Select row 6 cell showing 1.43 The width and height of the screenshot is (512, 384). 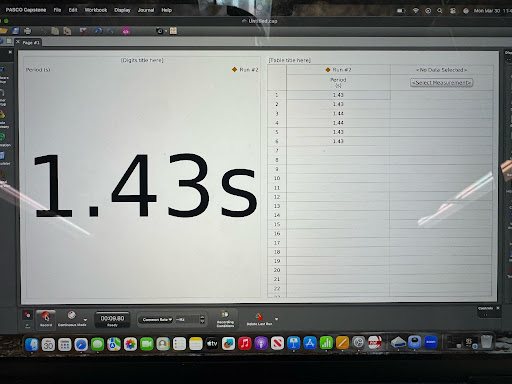(338, 141)
